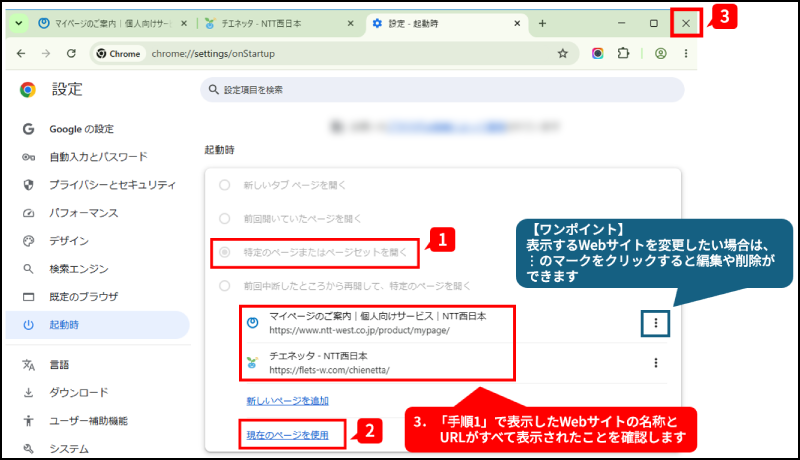Click the マイページのご案内 startup page title

tap(378, 316)
